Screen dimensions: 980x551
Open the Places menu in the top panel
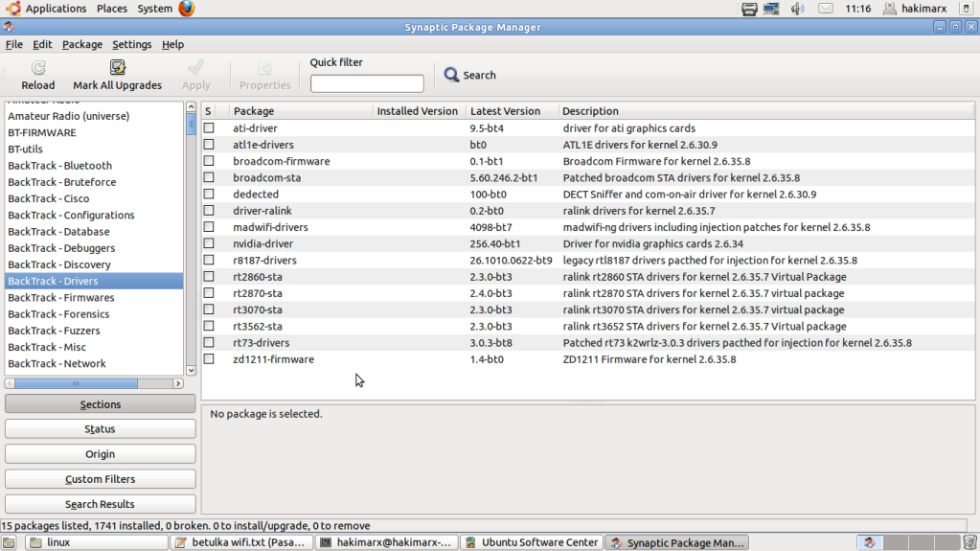tap(112, 9)
